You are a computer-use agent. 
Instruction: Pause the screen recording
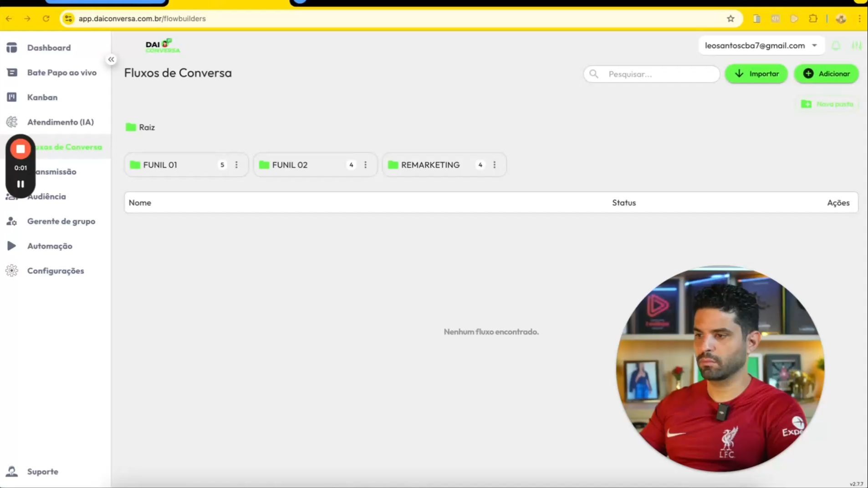[x=20, y=184]
